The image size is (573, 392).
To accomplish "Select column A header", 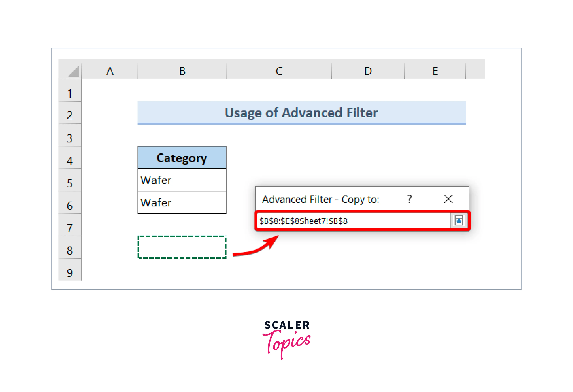I will pos(110,71).
